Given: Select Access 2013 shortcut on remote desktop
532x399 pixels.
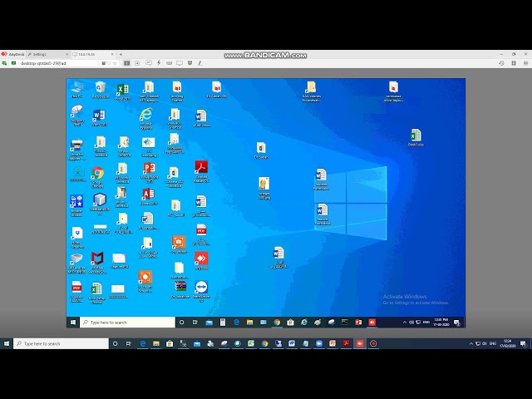Looking at the screenshot, I should pos(148,197).
